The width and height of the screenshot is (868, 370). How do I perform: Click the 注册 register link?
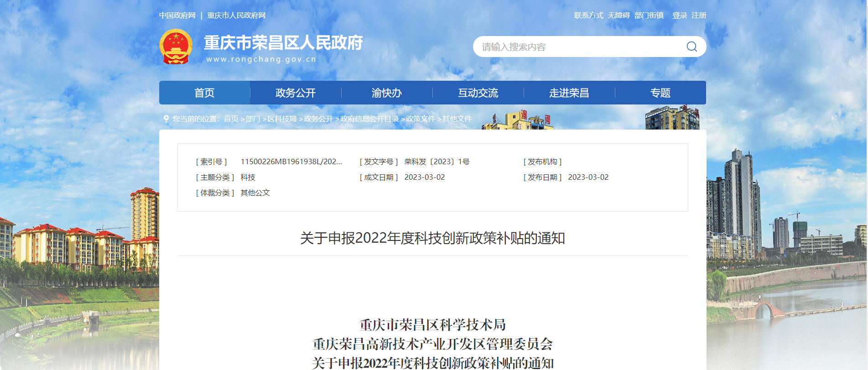pyautogui.click(x=699, y=16)
